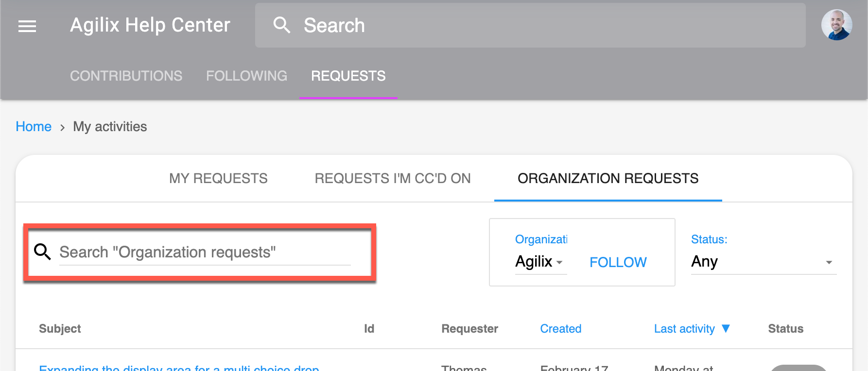Image resolution: width=868 pixels, height=371 pixels.
Task: Click the Status dropdown arrow
Action: [829, 262]
